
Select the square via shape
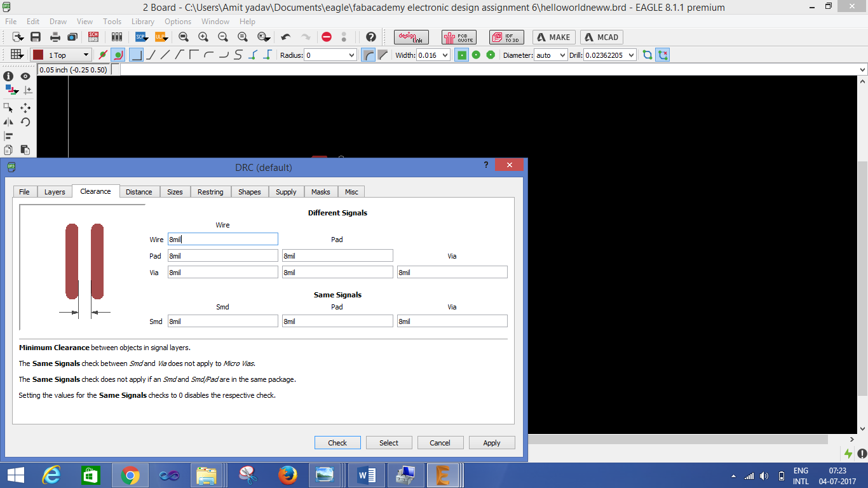tap(462, 55)
